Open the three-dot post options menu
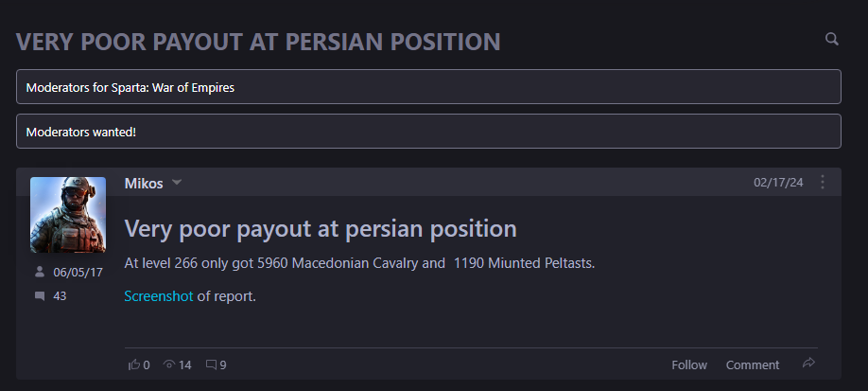This screenshot has width=868, height=391. [x=823, y=182]
